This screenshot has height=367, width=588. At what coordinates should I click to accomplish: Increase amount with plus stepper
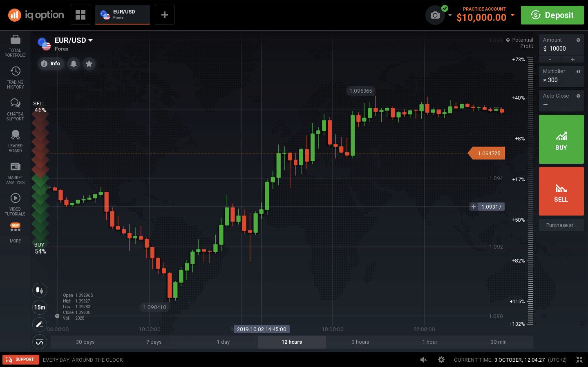click(573, 60)
